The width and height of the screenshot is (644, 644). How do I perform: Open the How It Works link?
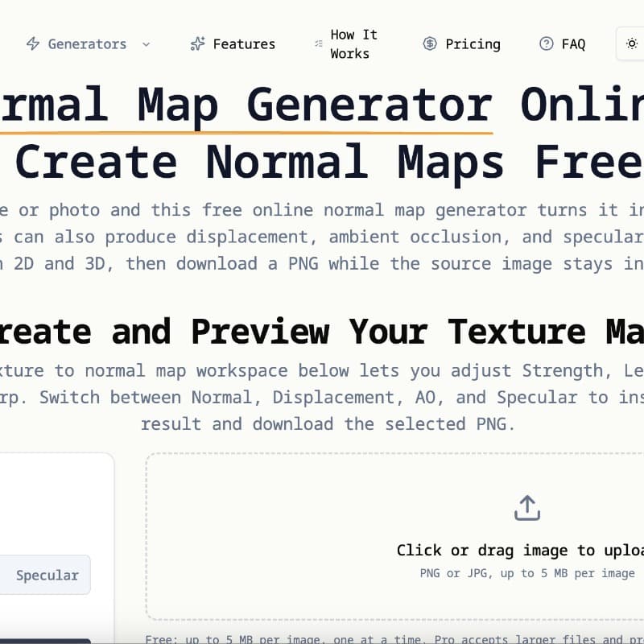pyautogui.click(x=346, y=44)
